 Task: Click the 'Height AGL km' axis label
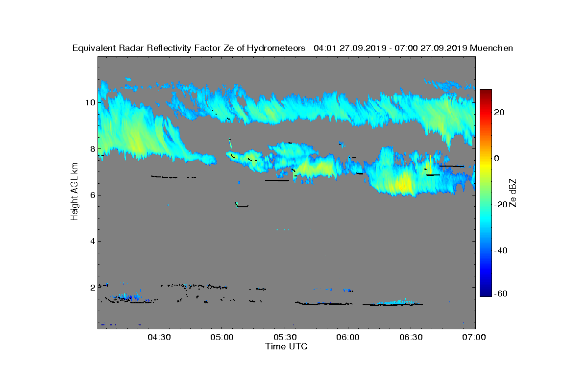point(74,192)
